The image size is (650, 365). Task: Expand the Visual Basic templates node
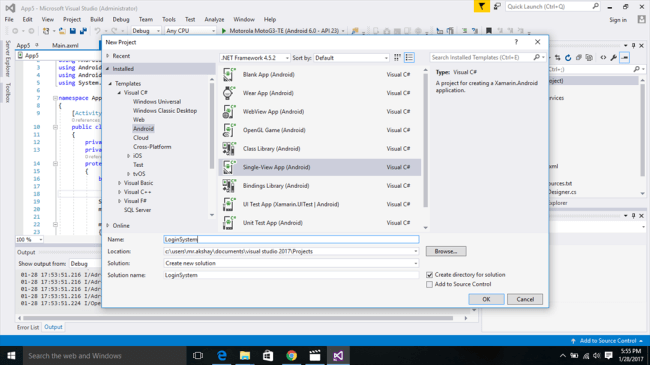click(x=119, y=183)
